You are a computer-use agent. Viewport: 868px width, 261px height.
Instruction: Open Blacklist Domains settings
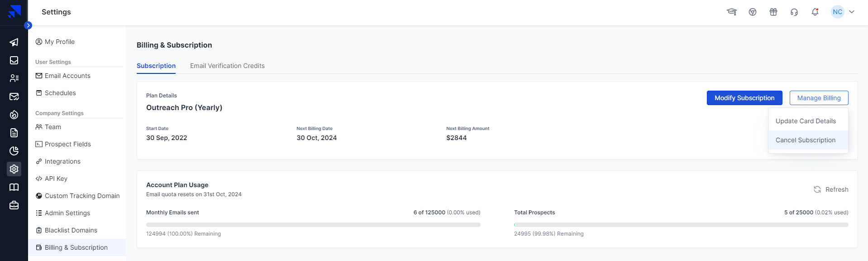[67, 230]
